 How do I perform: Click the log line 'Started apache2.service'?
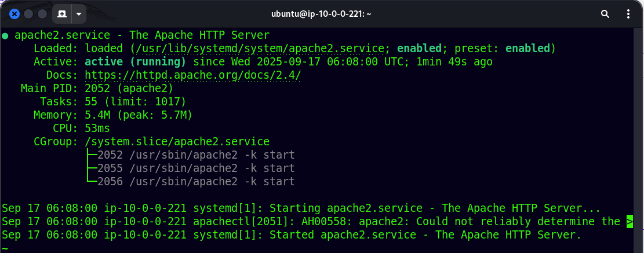coord(292,236)
